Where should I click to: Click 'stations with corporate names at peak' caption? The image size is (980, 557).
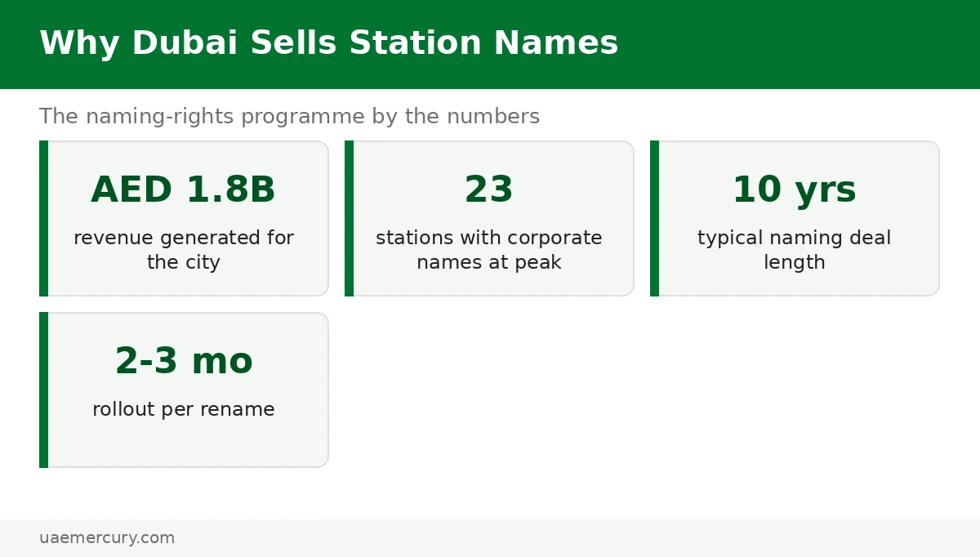click(x=488, y=250)
